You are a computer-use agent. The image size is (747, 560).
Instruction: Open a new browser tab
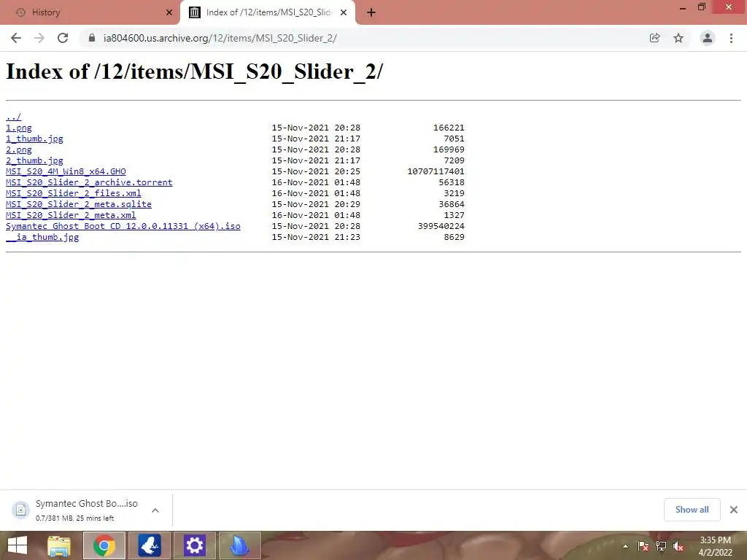(371, 12)
